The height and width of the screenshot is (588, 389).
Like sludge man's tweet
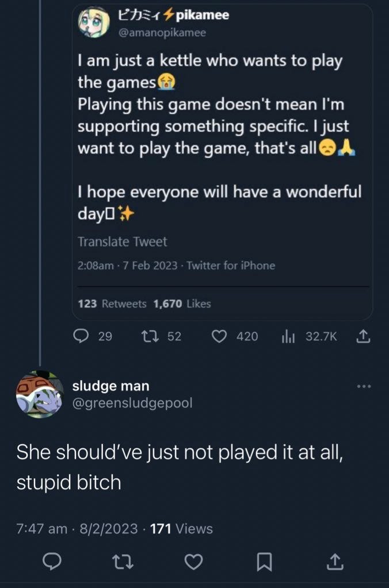tap(194, 562)
